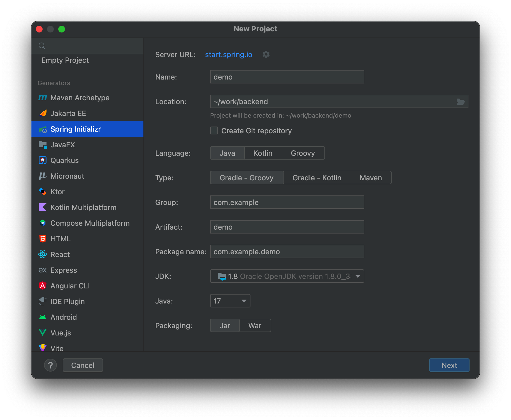
Task: Pick the Angular CLI generator icon
Action: pyautogui.click(x=43, y=286)
